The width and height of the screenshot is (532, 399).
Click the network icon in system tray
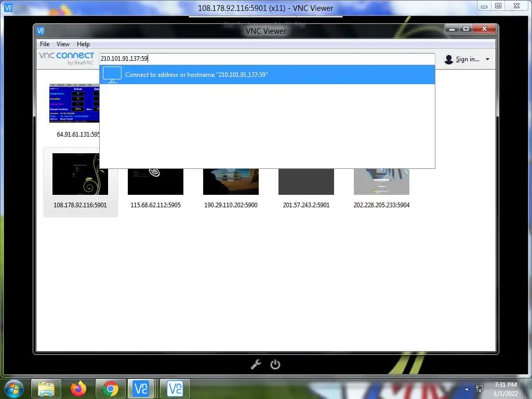click(x=480, y=389)
